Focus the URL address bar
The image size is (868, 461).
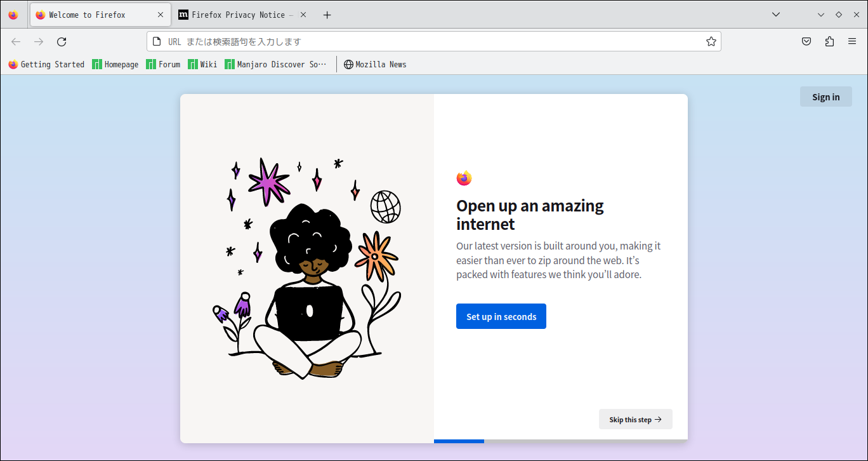(x=434, y=42)
